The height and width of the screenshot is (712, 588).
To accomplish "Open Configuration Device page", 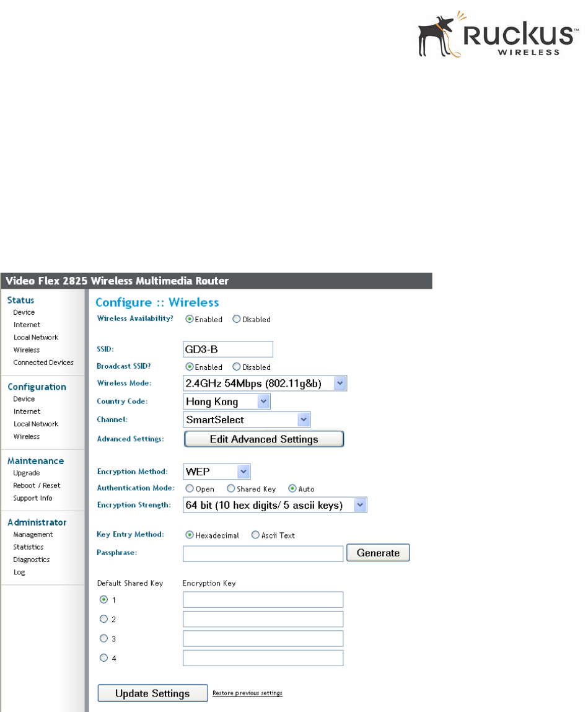I will pos(24,398).
